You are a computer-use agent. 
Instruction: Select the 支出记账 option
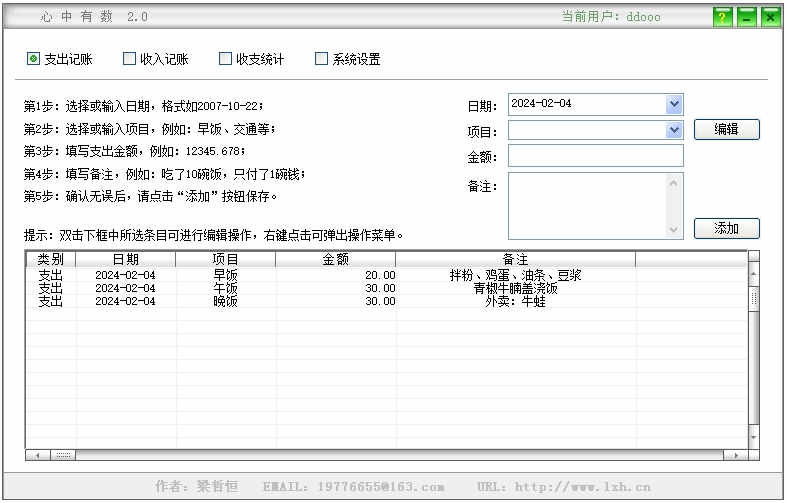60,59
